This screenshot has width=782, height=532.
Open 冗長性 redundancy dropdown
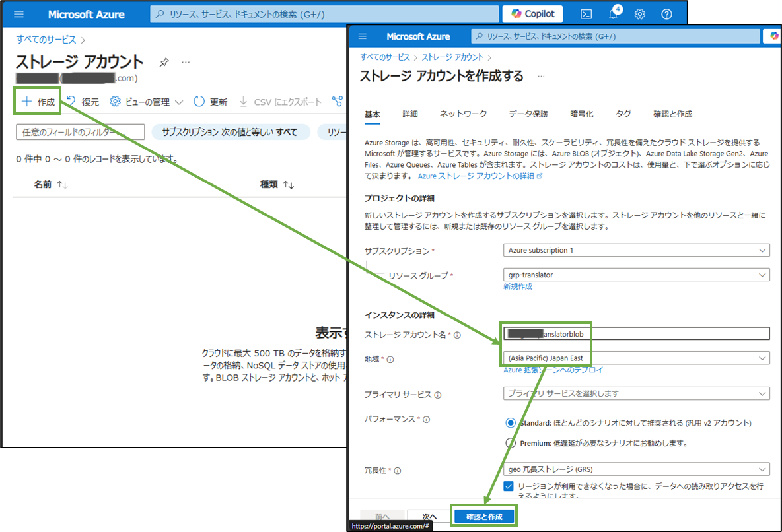coord(637,469)
